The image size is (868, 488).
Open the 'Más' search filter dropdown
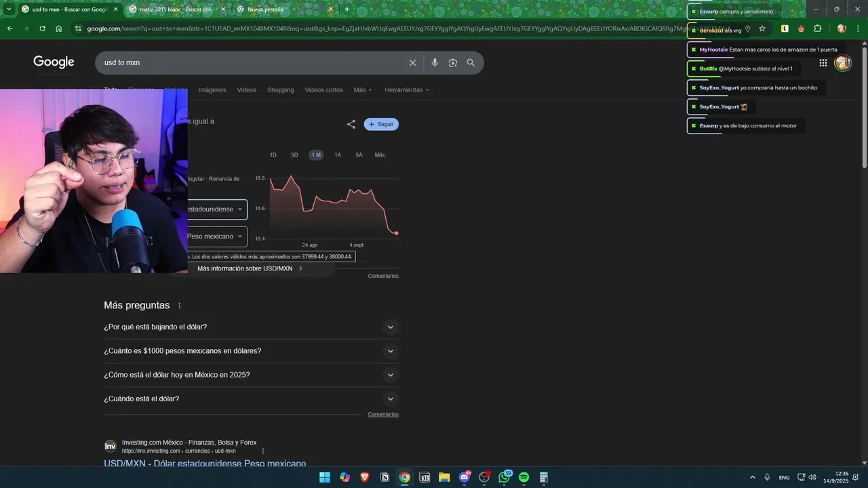click(363, 90)
